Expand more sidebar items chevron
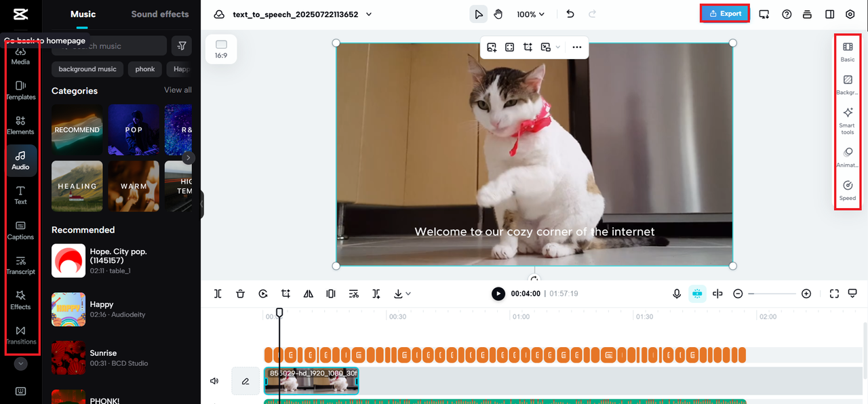This screenshot has width=868, height=404. [20, 363]
